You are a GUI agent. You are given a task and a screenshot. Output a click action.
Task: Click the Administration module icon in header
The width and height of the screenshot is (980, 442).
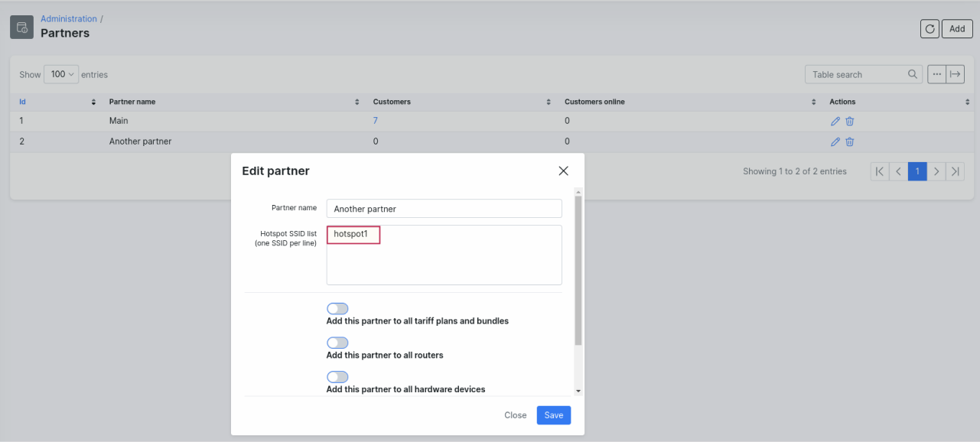[x=21, y=28]
